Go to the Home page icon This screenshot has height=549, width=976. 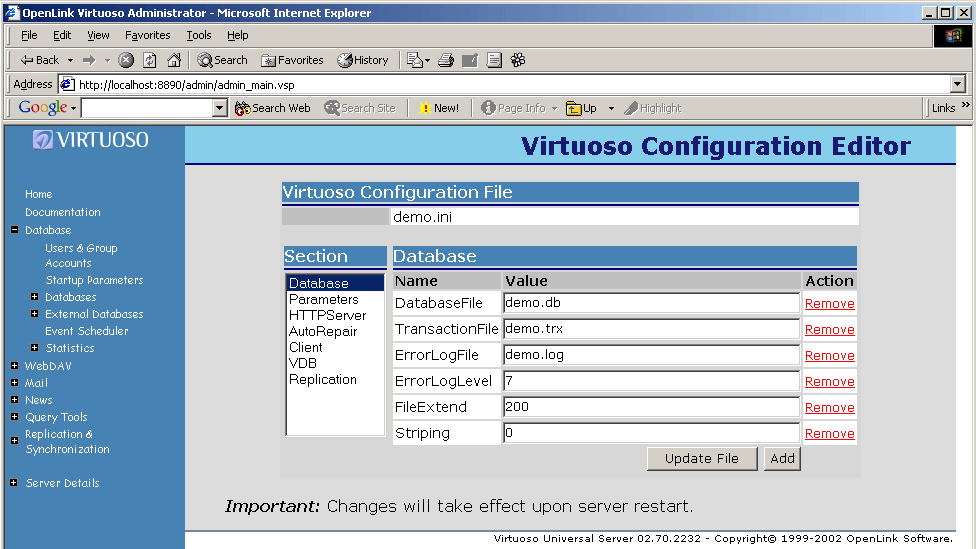click(x=174, y=60)
